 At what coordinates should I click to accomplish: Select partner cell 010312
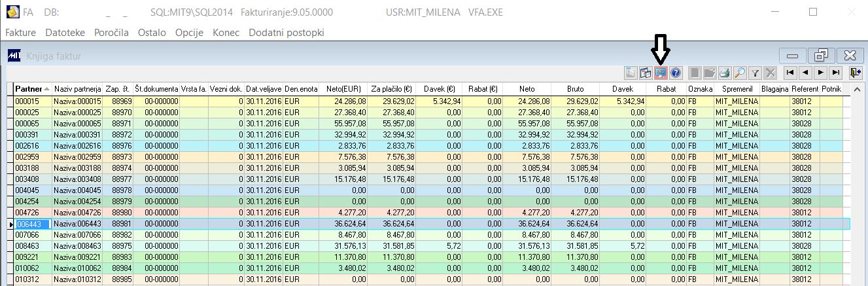point(33,279)
